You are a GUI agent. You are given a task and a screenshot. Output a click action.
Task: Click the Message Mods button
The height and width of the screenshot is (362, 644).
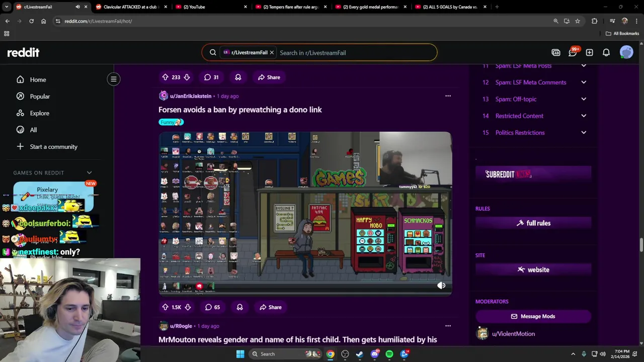pyautogui.click(x=533, y=316)
